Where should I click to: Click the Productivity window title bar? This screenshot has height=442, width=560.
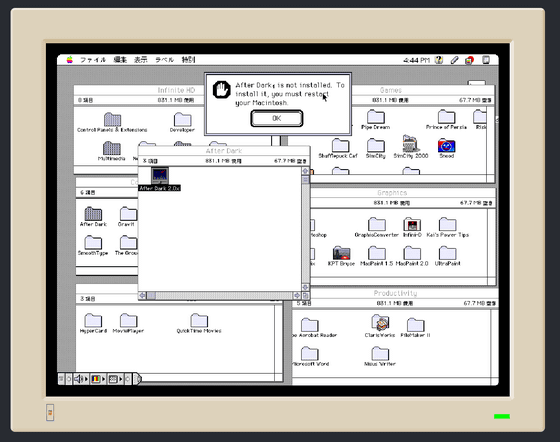point(395,293)
